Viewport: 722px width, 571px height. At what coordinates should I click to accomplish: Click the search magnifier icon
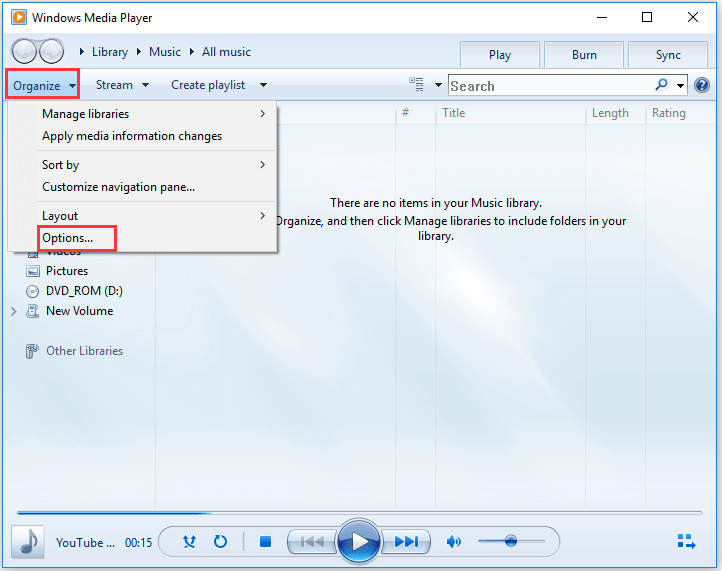(661, 86)
